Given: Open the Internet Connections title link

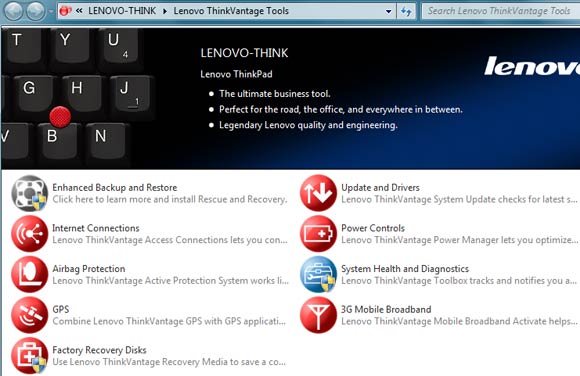Looking at the screenshot, I should point(96,228).
